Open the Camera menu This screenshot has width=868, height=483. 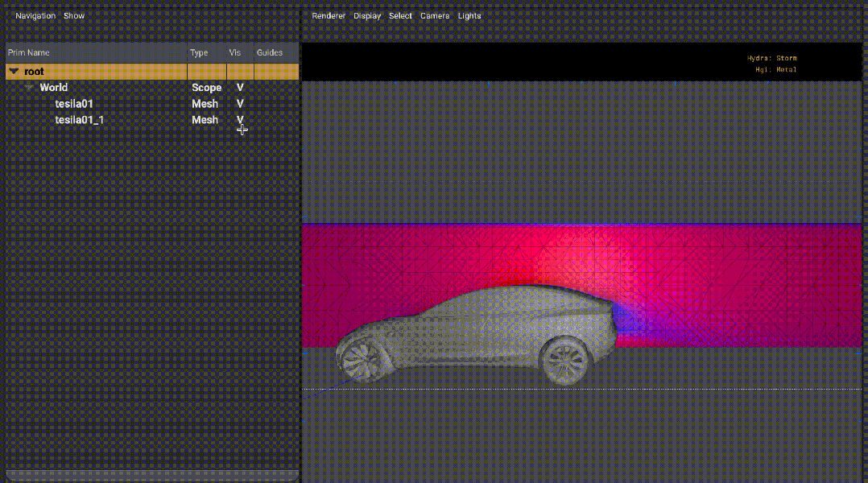coord(435,16)
